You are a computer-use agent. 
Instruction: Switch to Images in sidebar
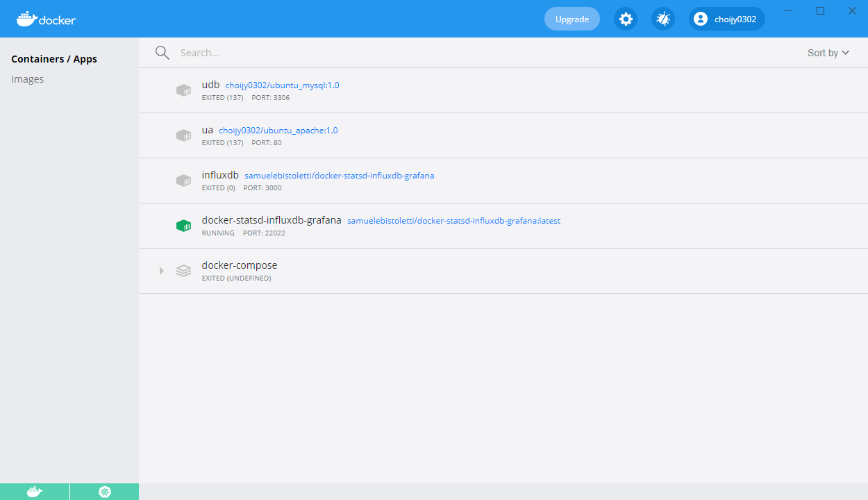tap(28, 79)
